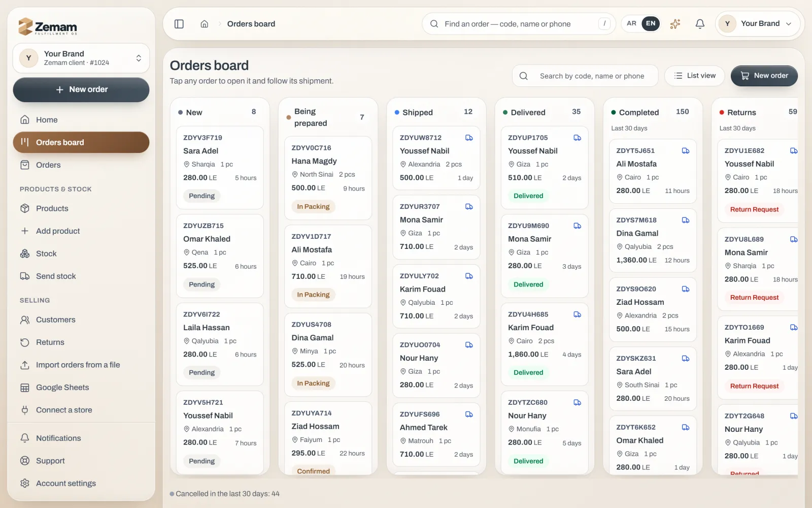This screenshot has height=508, width=812.
Task: Open Import orders from a file
Action: click(x=81, y=365)
